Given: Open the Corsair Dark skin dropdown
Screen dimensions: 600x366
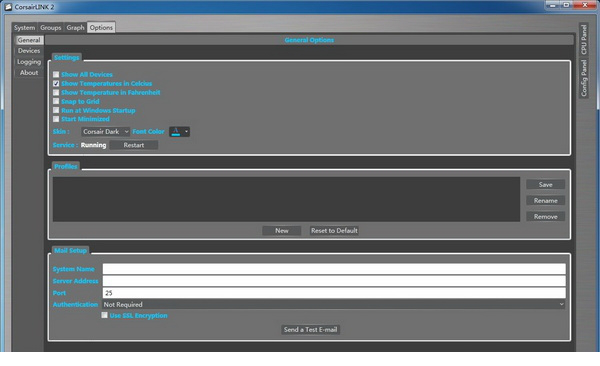Looking at the screenshot, I should coord(105,132).
